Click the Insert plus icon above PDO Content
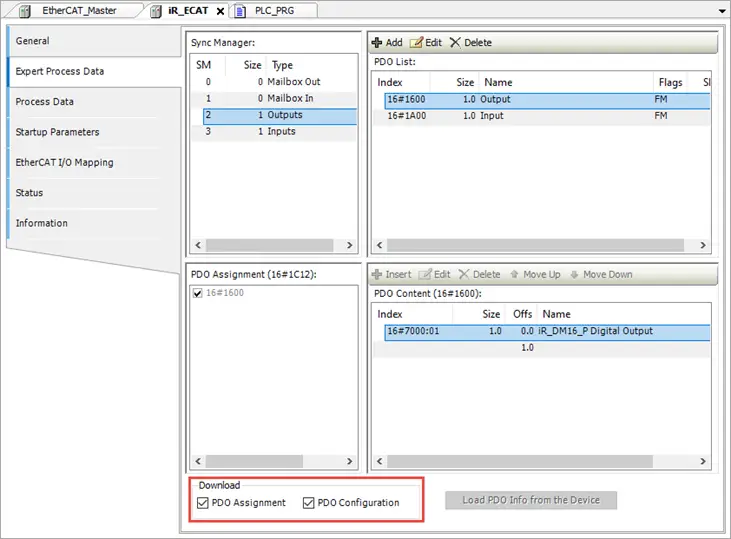The image size is (731, 539). pos(377,274)
